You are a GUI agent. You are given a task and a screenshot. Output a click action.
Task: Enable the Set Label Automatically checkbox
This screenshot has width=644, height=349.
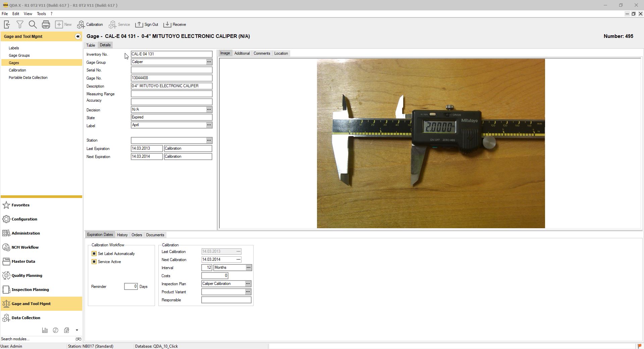point(94,254)
